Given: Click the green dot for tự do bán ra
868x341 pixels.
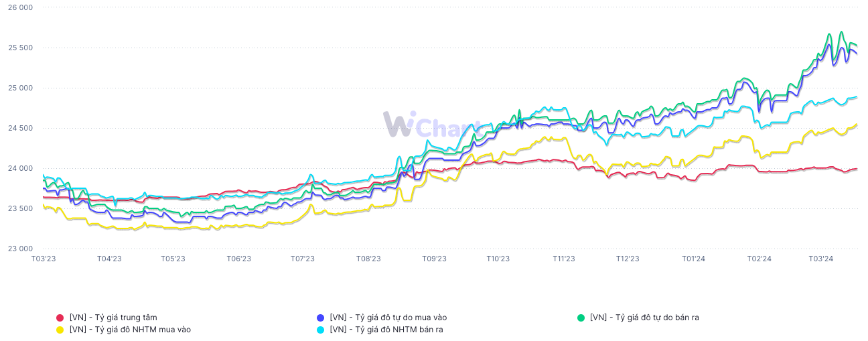Looking at the screenshot, I should coord(581,318).
